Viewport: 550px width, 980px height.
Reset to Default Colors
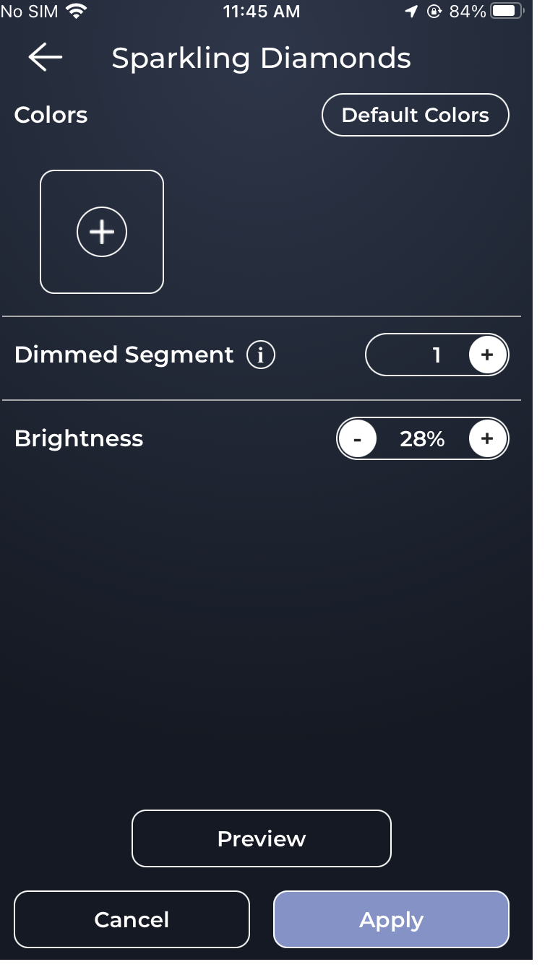(415, 115)
